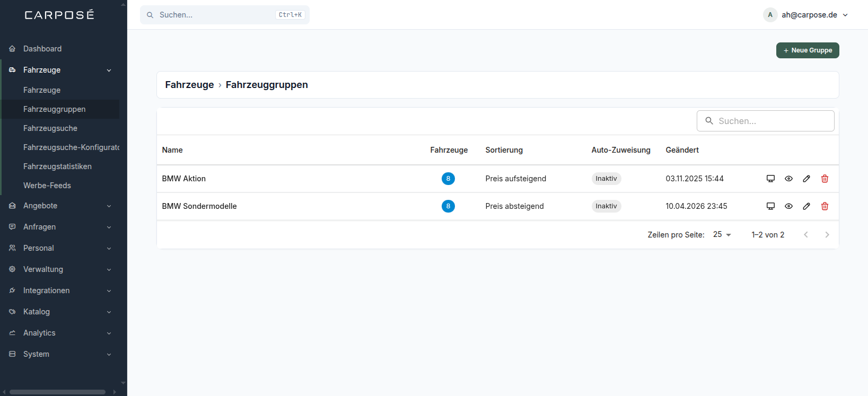
Task: Click the Dashboard home icon in sidebar
Action: point(12,49)
